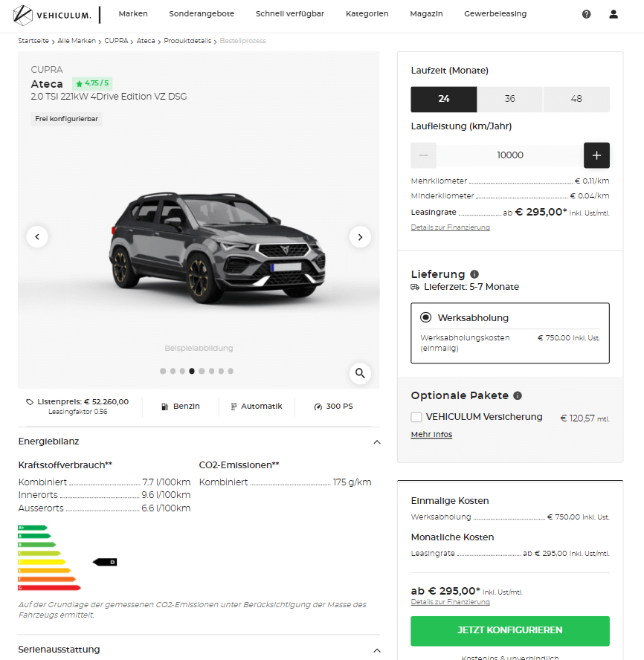Collapse the Serienausstattung section
Viewport: 644px width, 660px height.
click(x=377, y=650)
